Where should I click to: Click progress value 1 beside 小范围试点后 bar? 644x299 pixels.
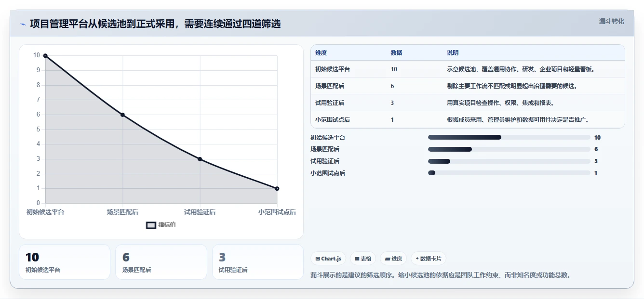point(596,173)
